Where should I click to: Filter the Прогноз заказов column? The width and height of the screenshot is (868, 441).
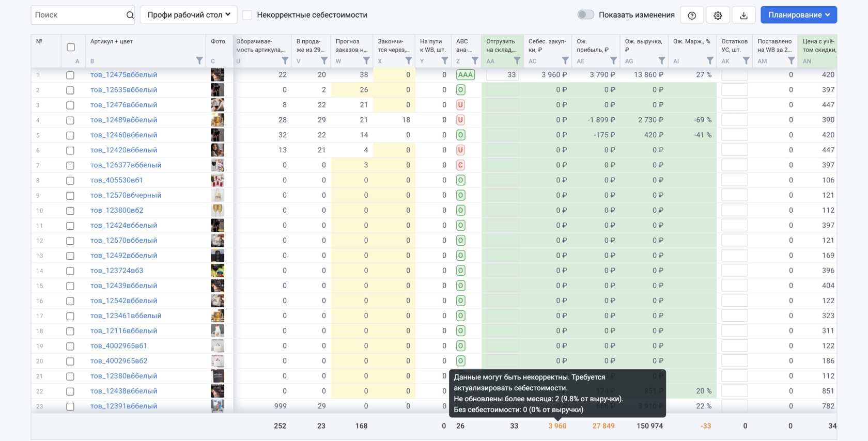click(366, 61)
